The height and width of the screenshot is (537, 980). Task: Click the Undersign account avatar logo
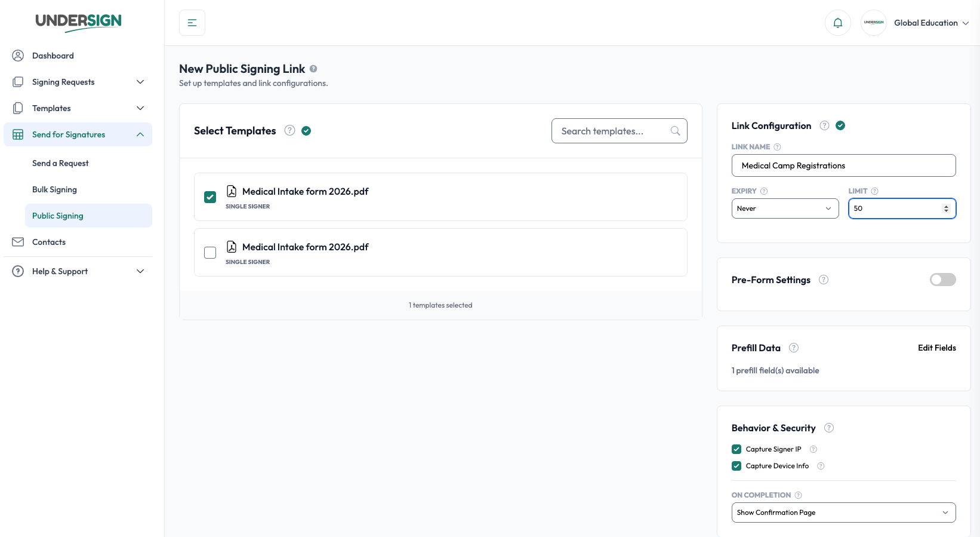(x=874, y=23)
